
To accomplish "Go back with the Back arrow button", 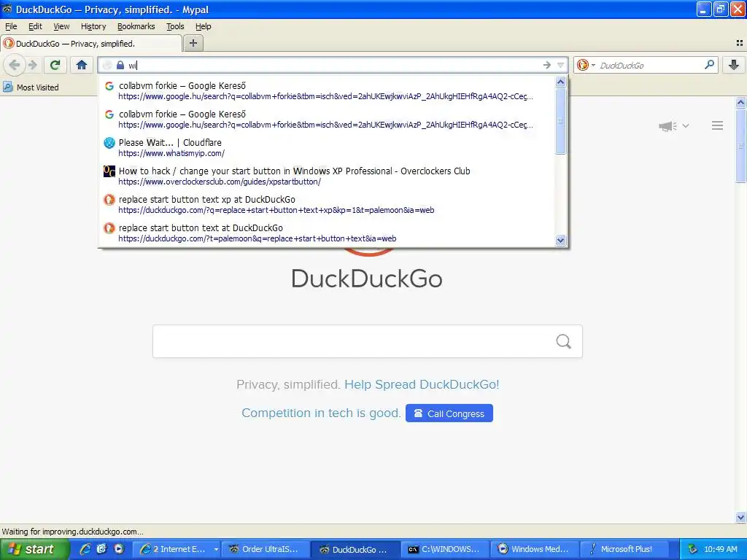I will pos(15,65).
